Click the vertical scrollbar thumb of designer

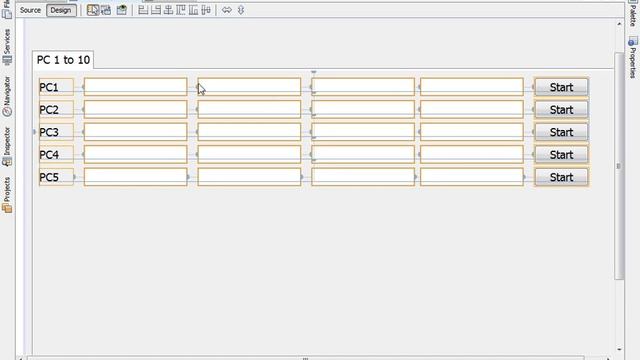pyautogui.click(x=619, y=166)
